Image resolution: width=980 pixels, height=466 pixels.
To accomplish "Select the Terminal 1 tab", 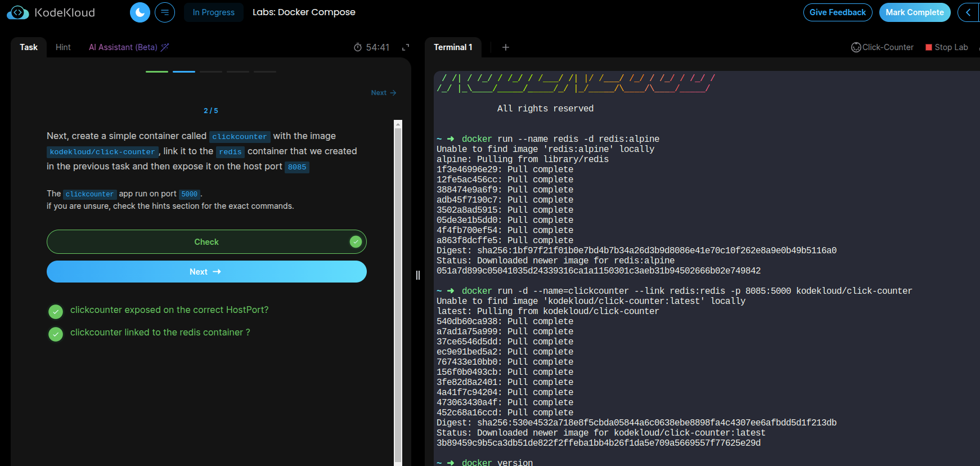I will click(x=453, y=47).
